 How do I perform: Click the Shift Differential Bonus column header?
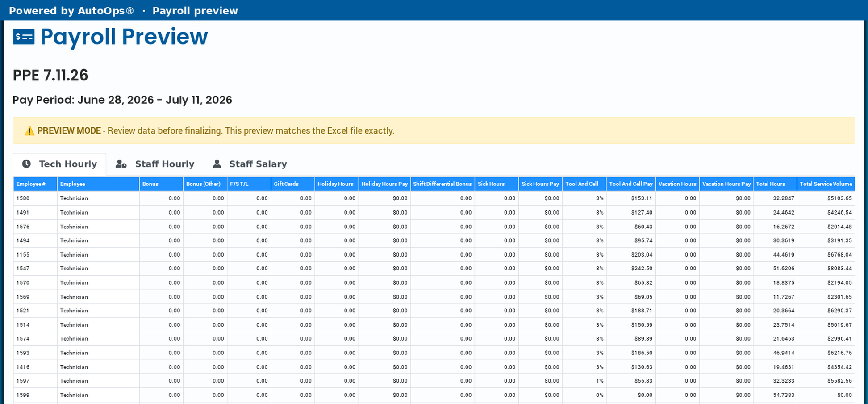click(x=442, y=184)
